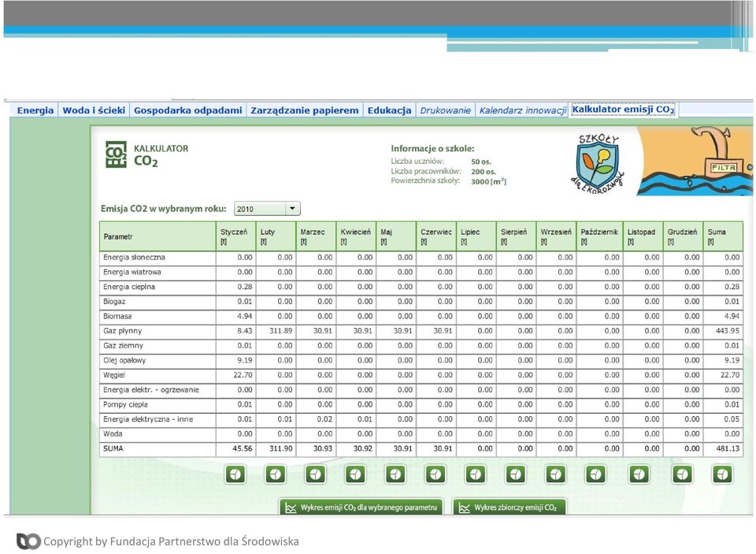The height and width of the screenshot is (554, 756).
Task: Click the Suma column header
Action: [x=723, y=236]
